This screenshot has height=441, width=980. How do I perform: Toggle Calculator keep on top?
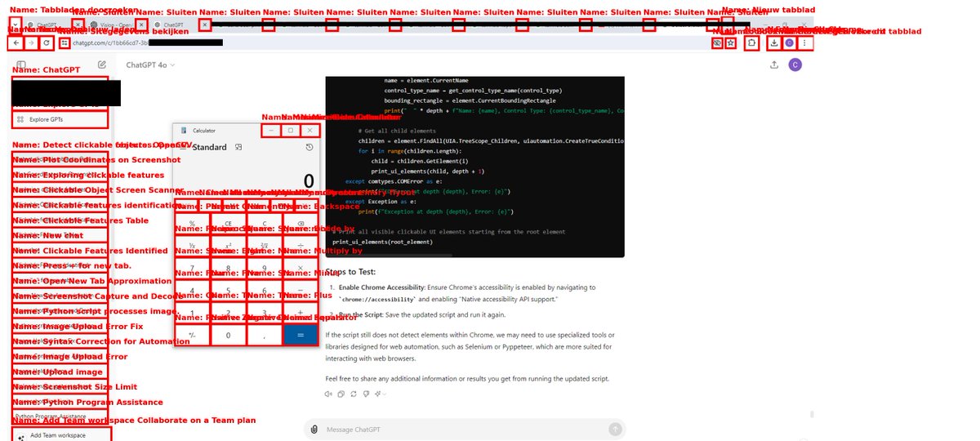click(238, 147)
